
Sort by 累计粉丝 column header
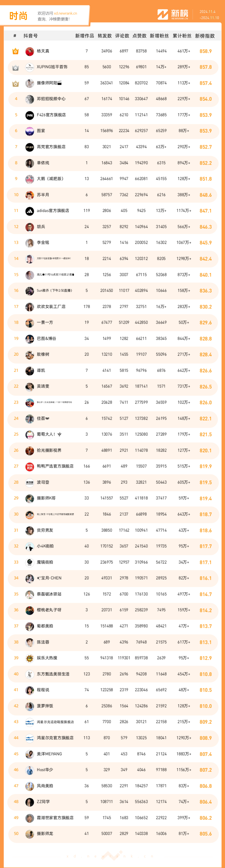[182, 36]
